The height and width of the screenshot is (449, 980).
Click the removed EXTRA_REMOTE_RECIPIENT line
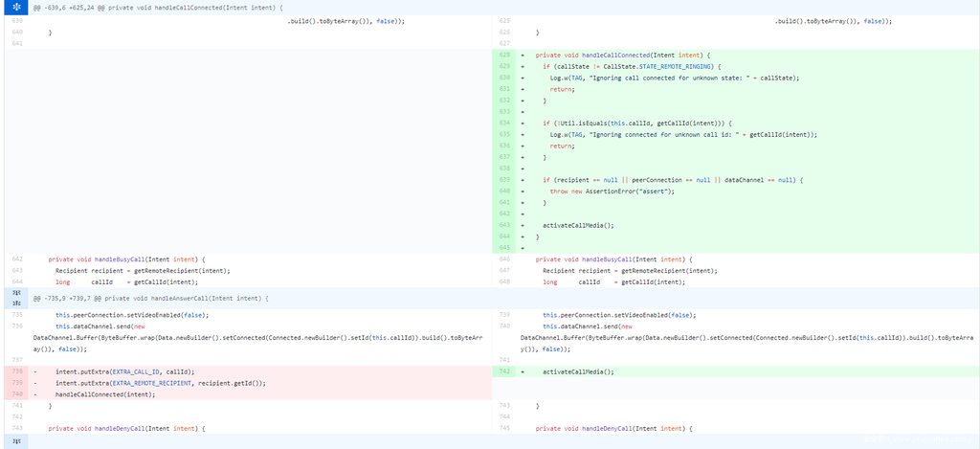[x=160, y=382]
